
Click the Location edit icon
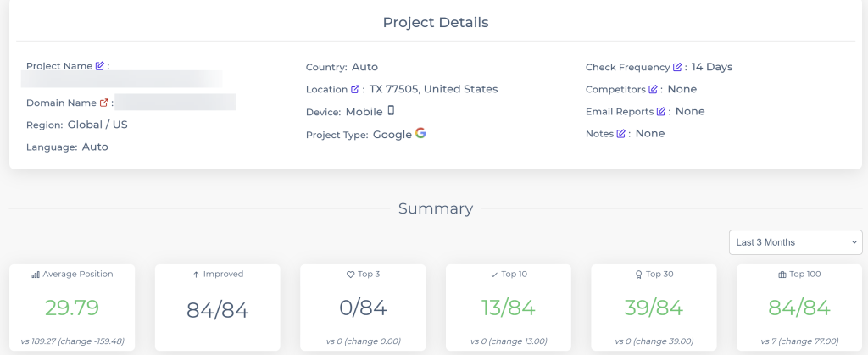[355, 89]
